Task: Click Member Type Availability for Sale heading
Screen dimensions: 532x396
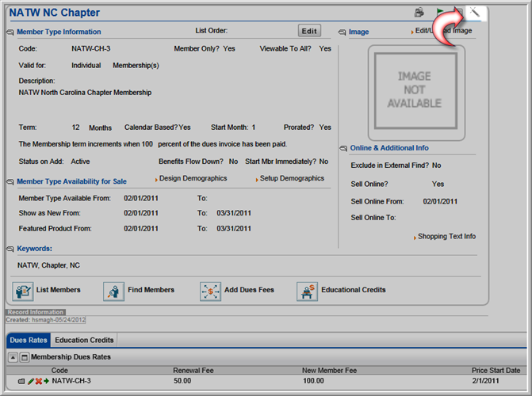Action: coord(71,181)
